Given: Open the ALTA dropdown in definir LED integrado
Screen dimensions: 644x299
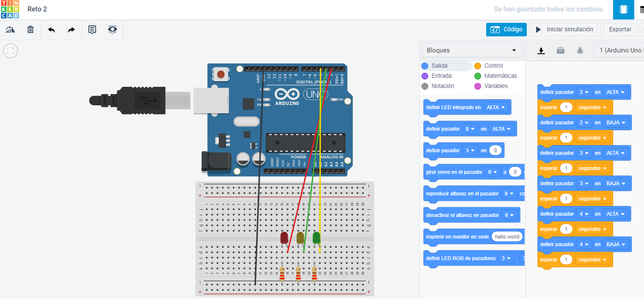Looking at the screenshot, I should click(x=496, y=107).
